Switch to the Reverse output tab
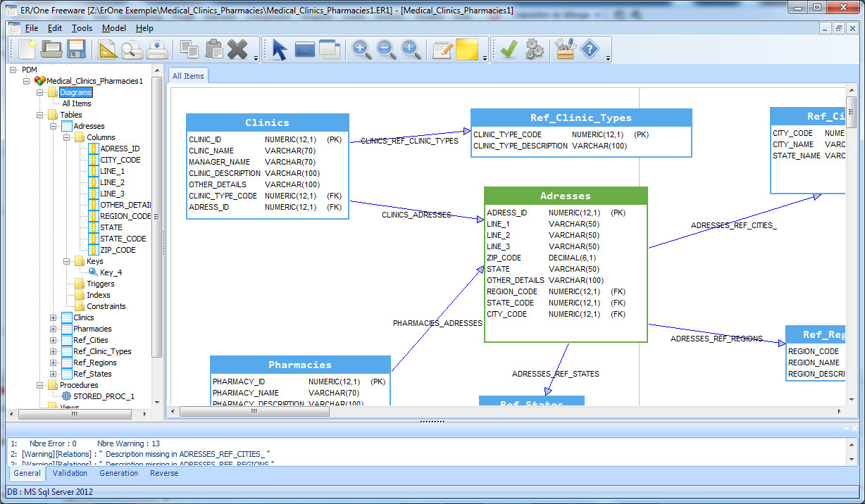Image resolution: width=865 pixels, height=504 pixels. tap(164, 473)
